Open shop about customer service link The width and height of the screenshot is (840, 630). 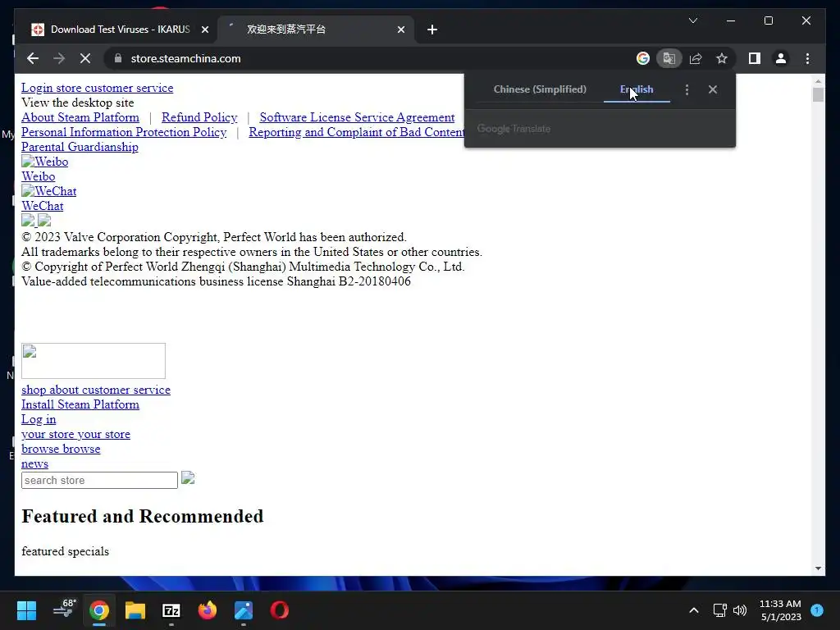pyautogui.click(x=96, y=390)
